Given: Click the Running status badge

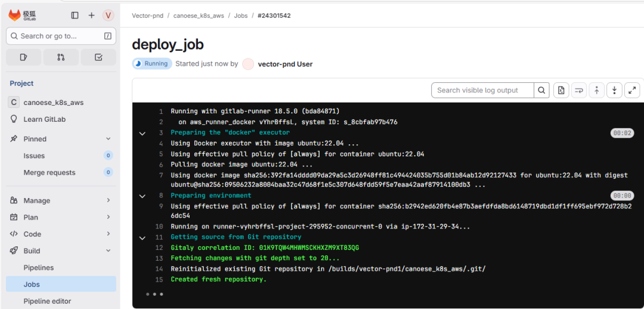Looking at the screenshot, I should [152, 64].
